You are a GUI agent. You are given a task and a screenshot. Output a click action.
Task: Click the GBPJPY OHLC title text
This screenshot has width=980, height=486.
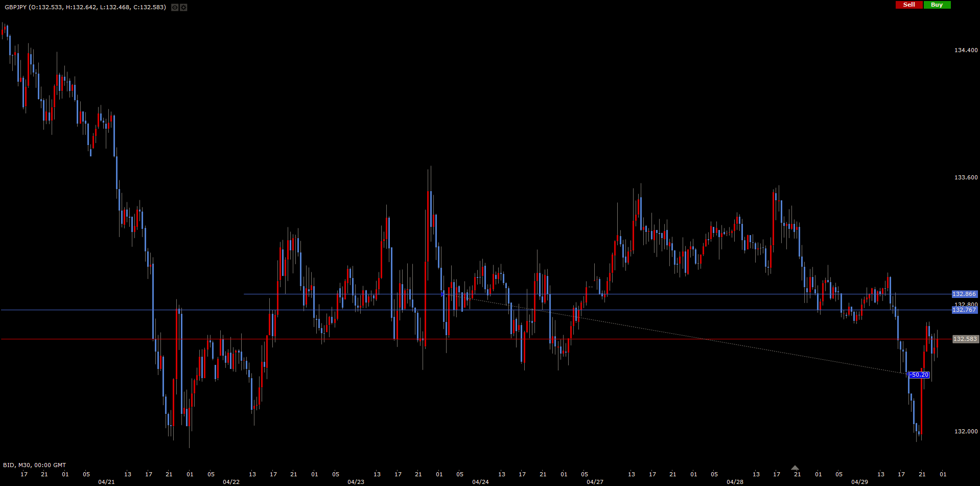85,7
